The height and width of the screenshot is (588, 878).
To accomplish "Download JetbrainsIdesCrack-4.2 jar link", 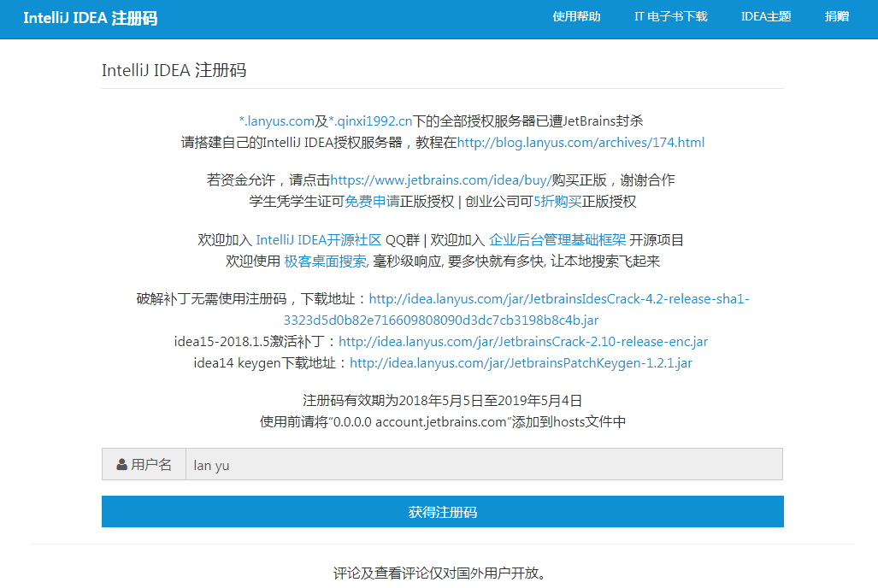I will (x=517, y=309).
